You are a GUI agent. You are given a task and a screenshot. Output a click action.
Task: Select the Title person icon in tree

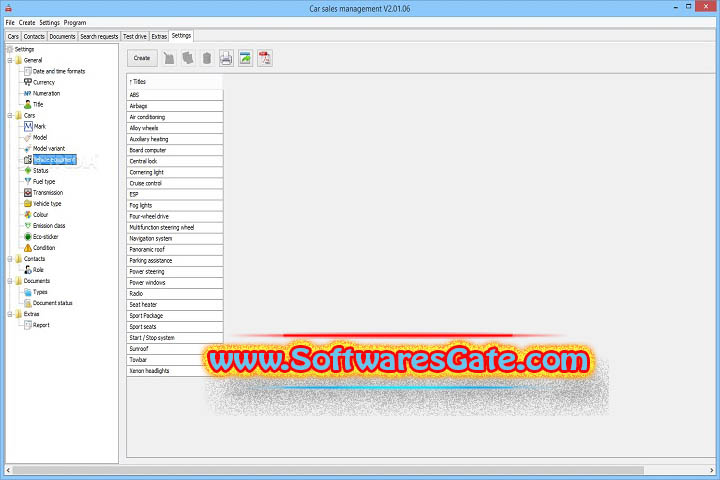click(x=28, y=104)
